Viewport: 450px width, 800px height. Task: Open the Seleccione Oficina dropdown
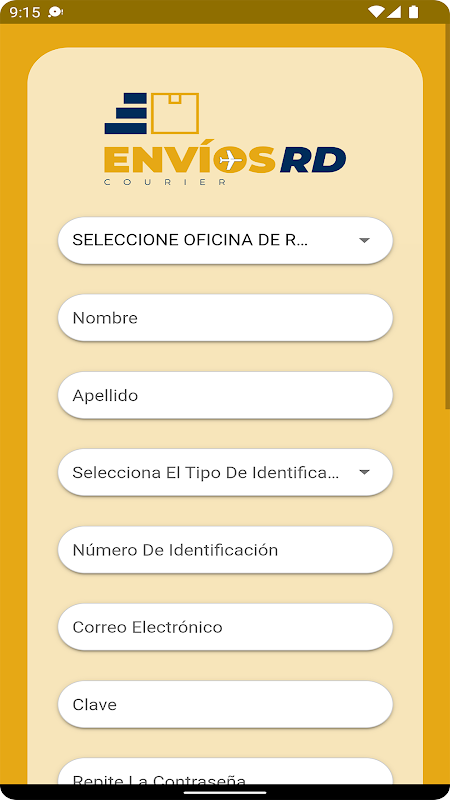click(x=225, y=240)
